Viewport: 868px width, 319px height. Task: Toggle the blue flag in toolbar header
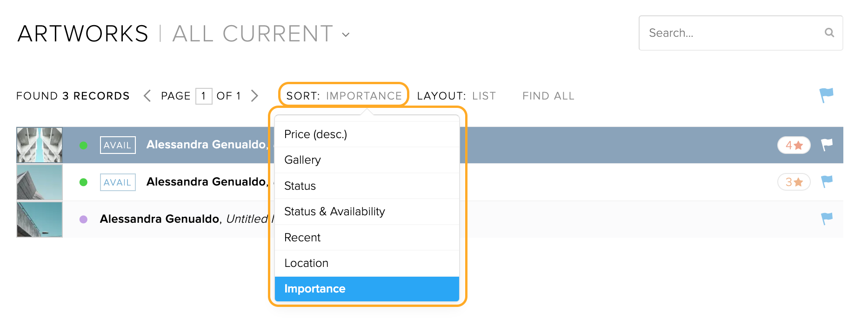tap(827, 95)
